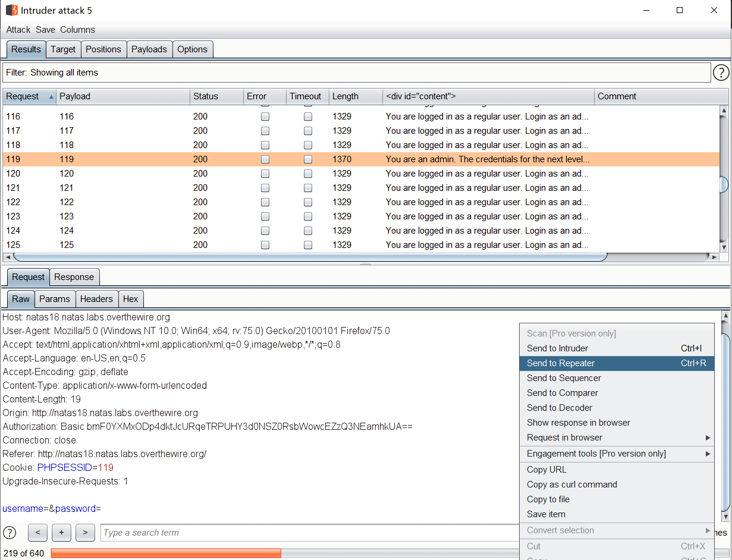The height and width of the screenshot is (560, 732).
Task: Switch to the Positions tab
Action: (103, 49)
